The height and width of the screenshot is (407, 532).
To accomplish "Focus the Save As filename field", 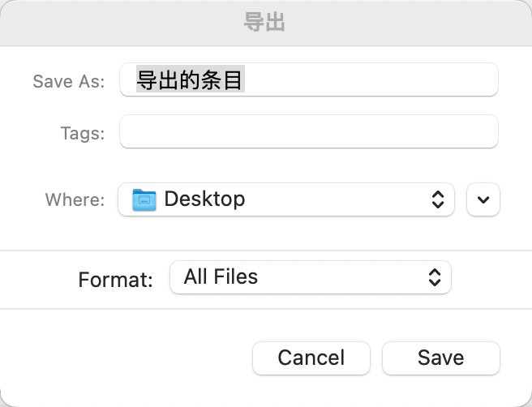I will (x=308, y=80).
